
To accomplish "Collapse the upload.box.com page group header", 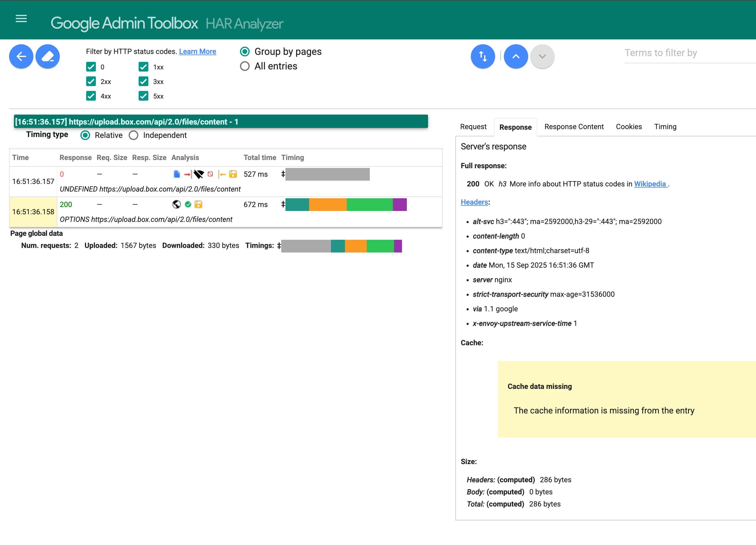I will 221,122.
